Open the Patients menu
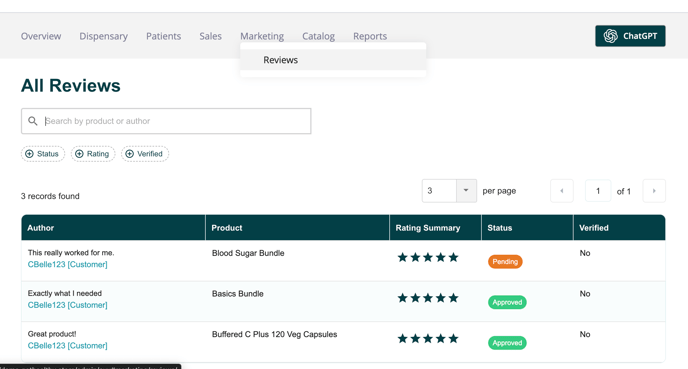The image size is (688, 369). [163, 36]
